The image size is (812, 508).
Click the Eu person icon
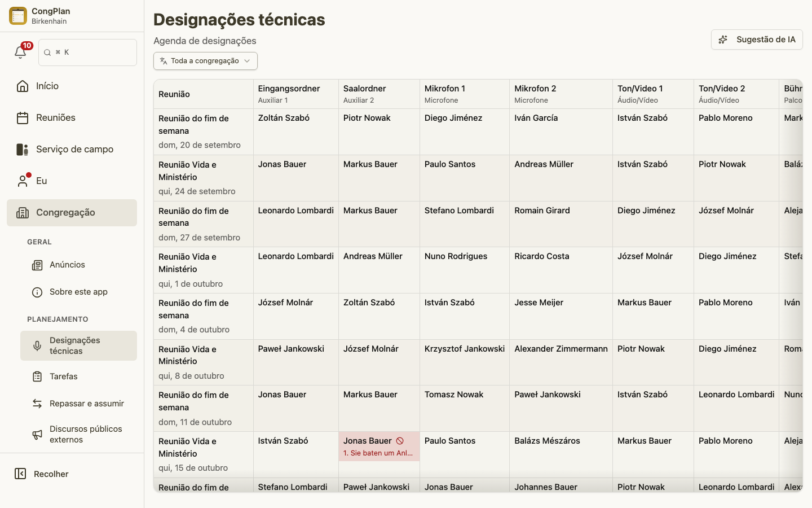pos(23,181)
